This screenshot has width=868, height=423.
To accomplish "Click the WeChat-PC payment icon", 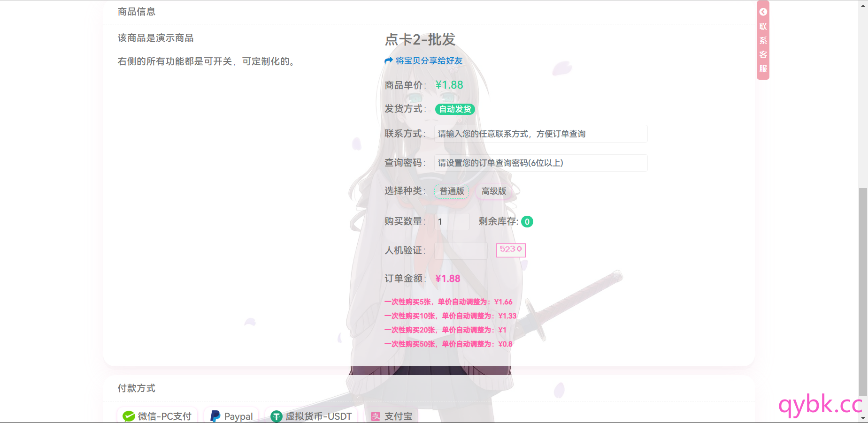I will [128, 416].
